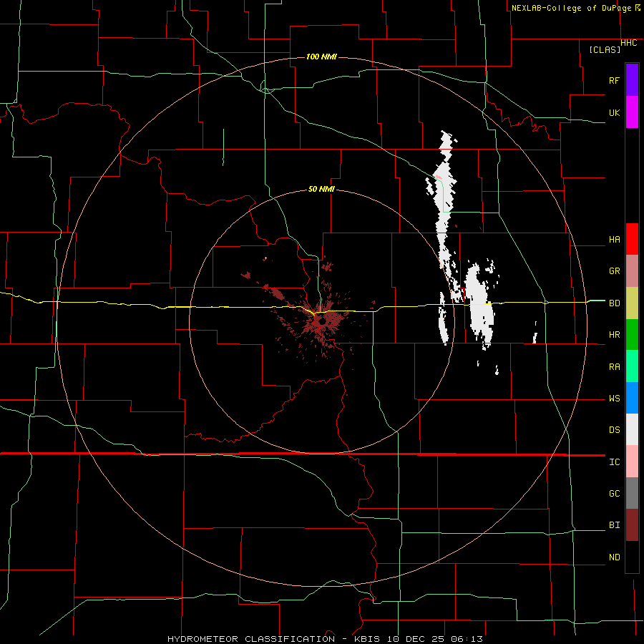
Task: Click the ND legend label
Action: (x=614, y=557)
